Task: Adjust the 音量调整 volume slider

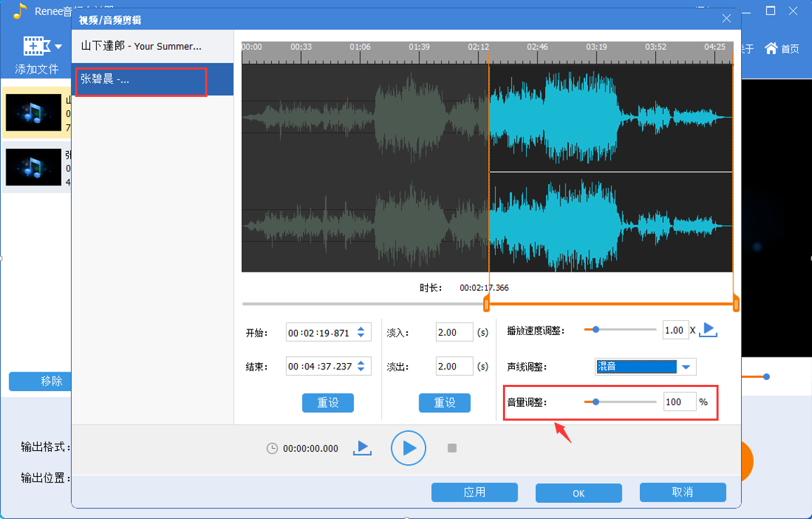Action: (596, 402)
